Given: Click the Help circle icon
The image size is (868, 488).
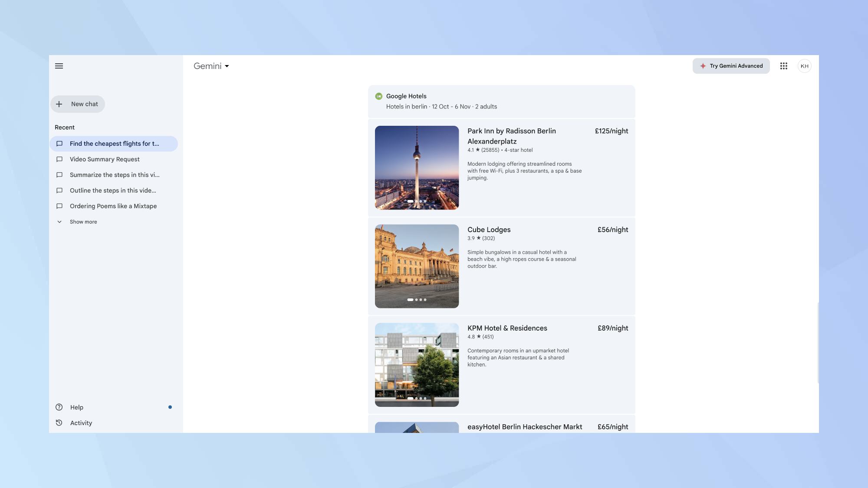Looking at the screenshot, I should [x=59, y=407].
